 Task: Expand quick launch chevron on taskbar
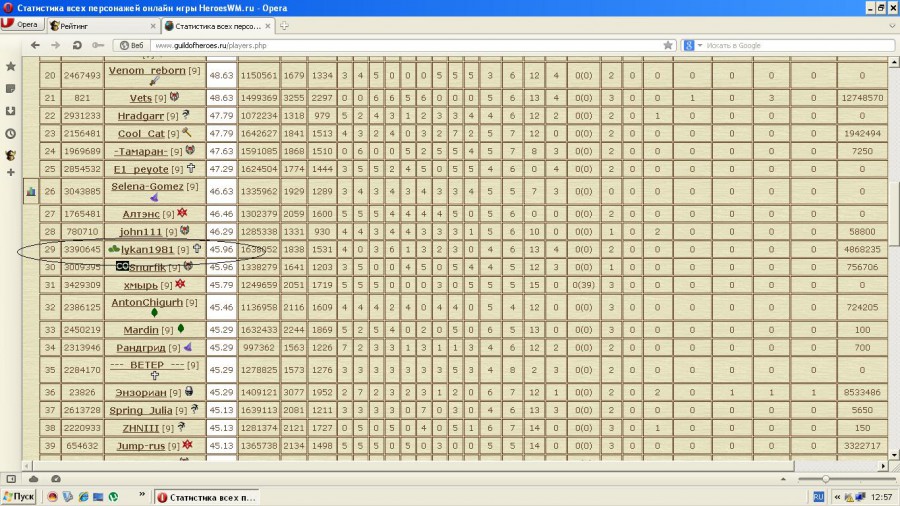click(142, 495)
